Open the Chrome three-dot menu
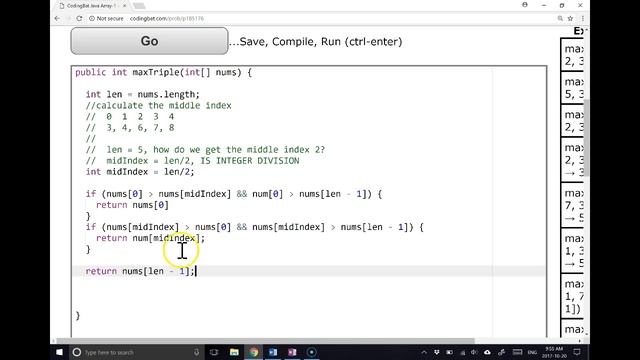 coord(582,18)
